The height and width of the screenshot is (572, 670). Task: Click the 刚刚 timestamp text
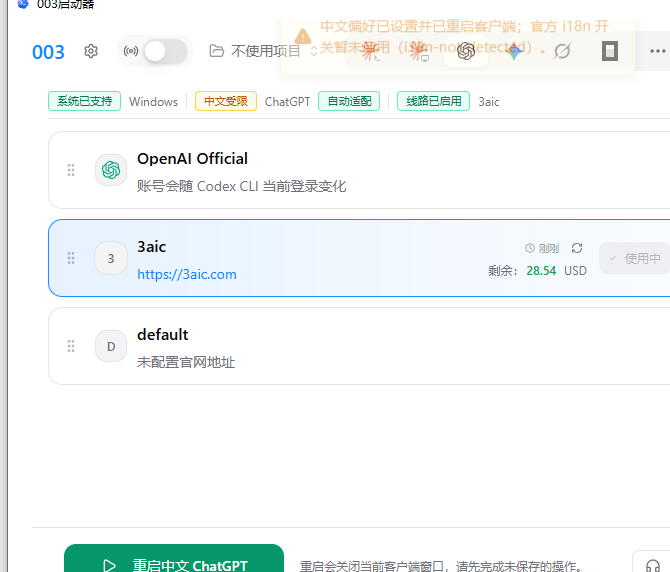coord(549,248)
